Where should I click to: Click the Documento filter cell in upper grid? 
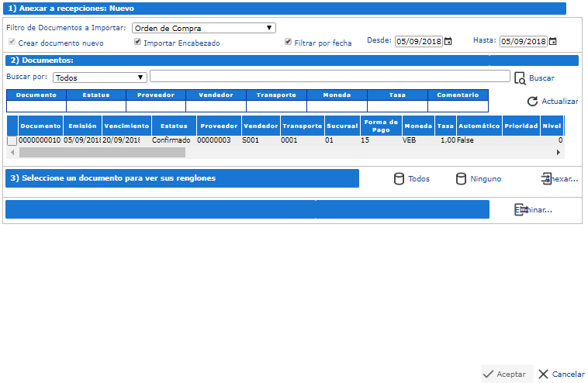coord(36,106)
